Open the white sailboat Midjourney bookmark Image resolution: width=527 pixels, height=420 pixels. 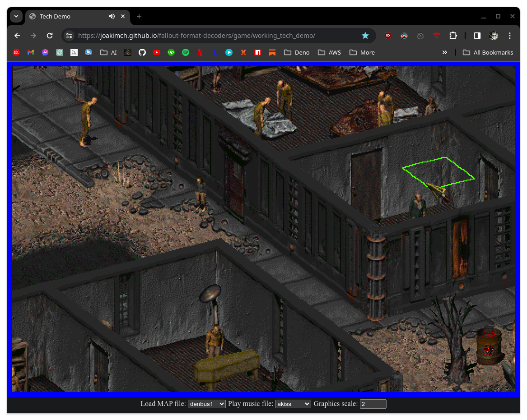click(74, 52)
